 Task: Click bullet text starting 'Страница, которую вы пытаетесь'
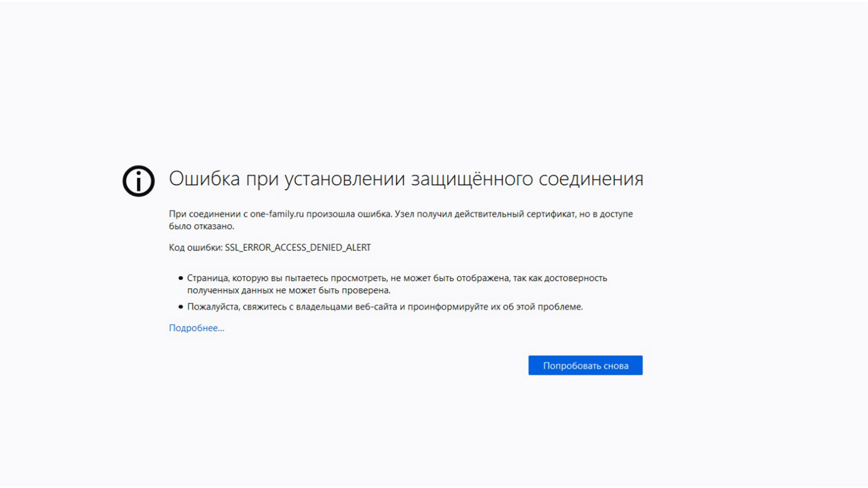coord(397,284)
